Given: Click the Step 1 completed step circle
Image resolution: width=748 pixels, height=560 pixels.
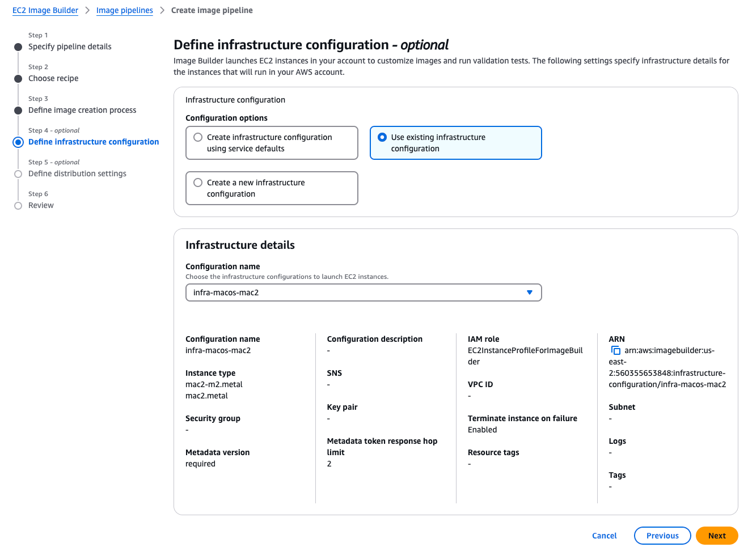Looking at the screenshot, I should coord(18,46).
